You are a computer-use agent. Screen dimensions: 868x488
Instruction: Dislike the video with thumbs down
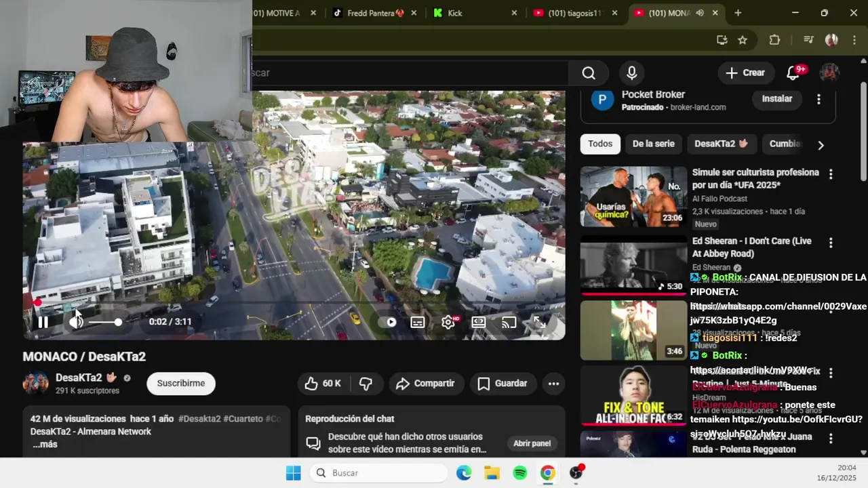coord(366,384)
